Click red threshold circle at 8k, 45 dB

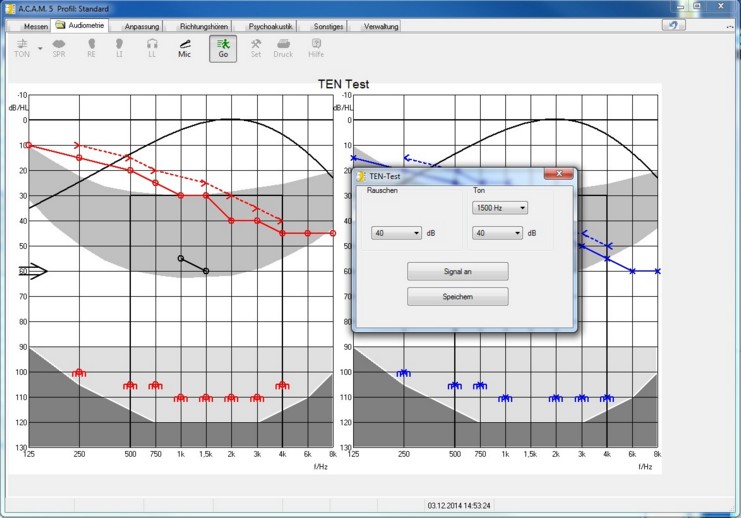333,233
